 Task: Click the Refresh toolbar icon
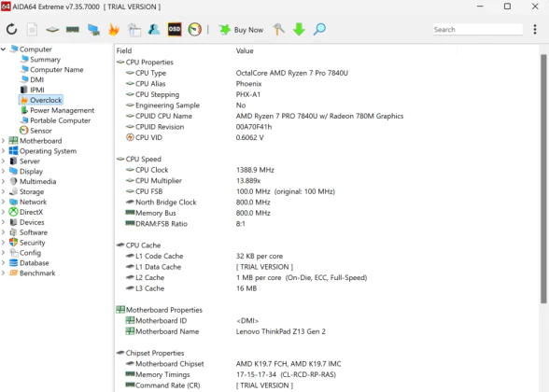coord(11,30)
